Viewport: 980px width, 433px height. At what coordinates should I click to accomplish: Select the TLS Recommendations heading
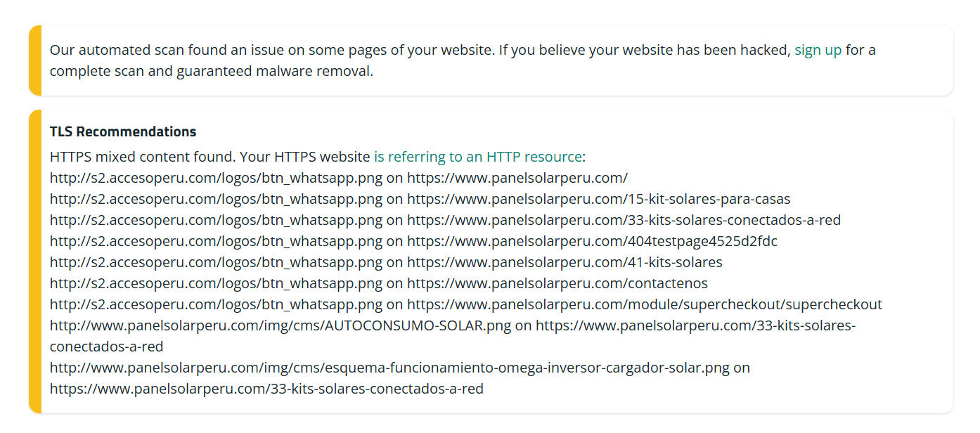(123, 131)
